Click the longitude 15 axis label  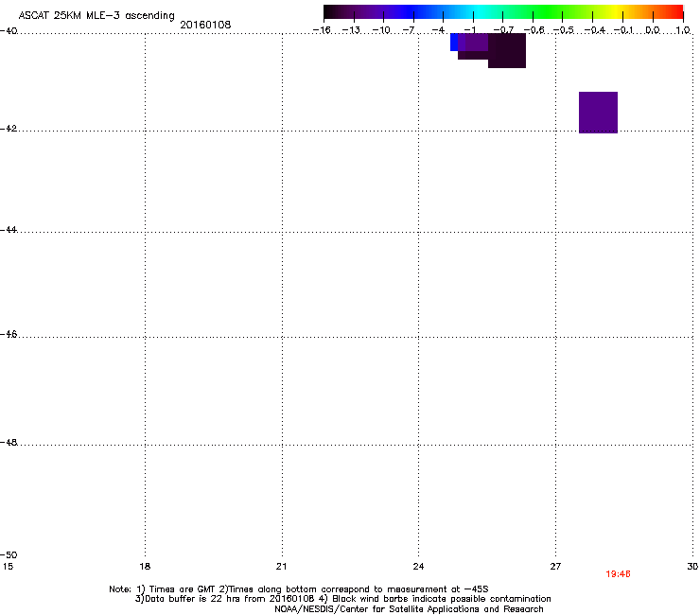click(8, 567)
